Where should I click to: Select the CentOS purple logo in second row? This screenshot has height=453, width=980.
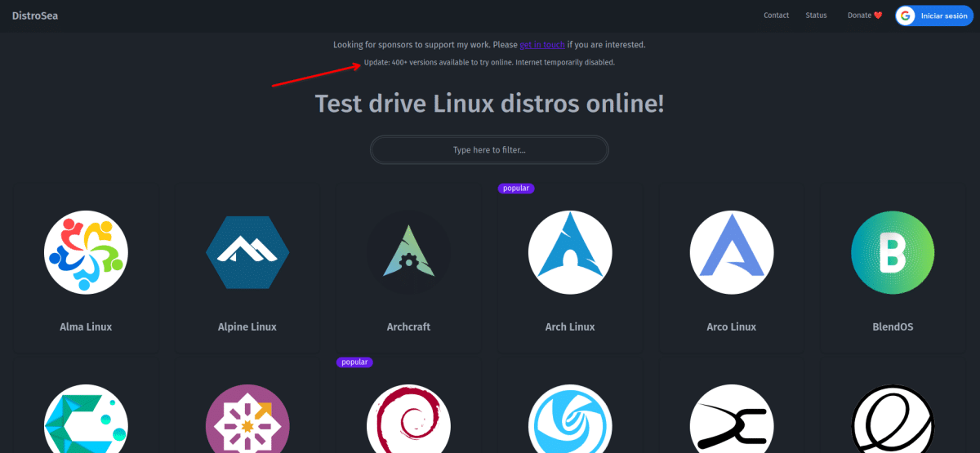tap(247, 419)
